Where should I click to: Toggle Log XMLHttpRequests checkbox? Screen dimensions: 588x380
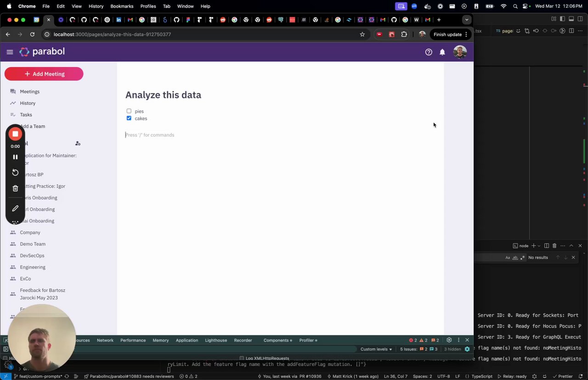tap(242, 358)
